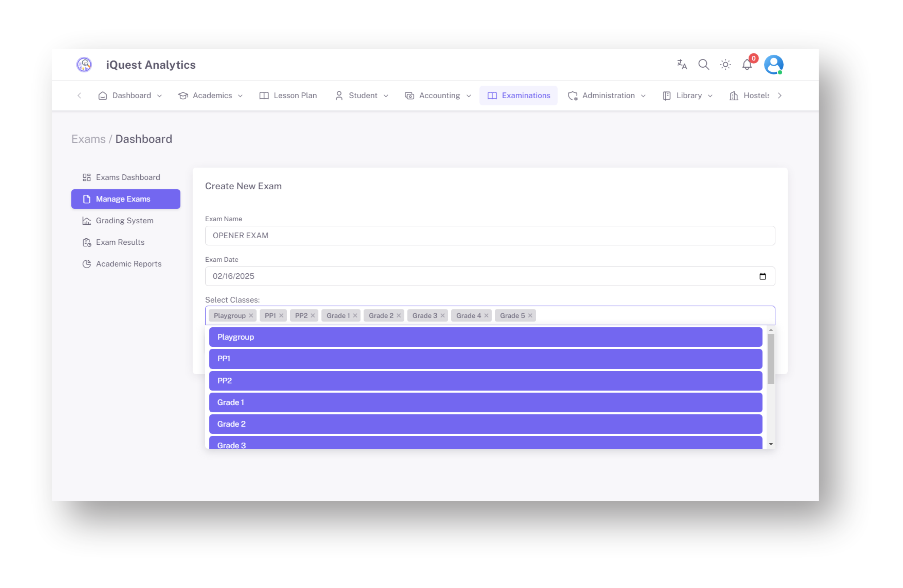903x588 pixels.
Task: Remove the Grade 5 class tag
Action: 530,316
